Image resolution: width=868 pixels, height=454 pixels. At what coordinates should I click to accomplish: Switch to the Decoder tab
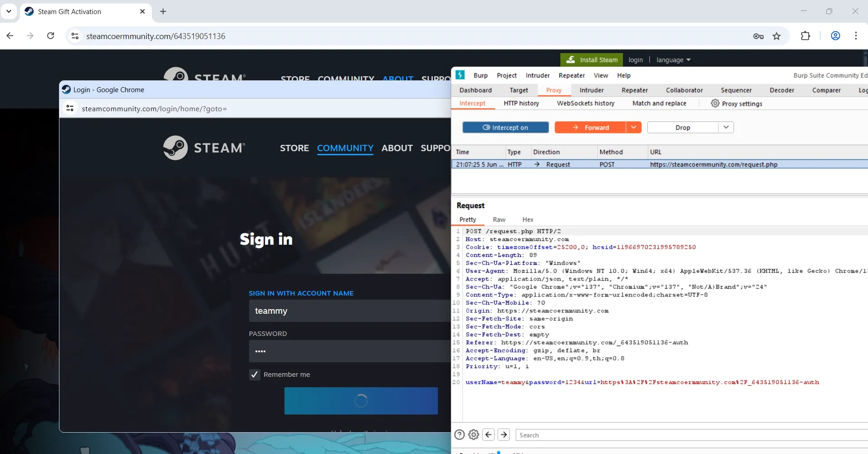click(x=782, y=90)
